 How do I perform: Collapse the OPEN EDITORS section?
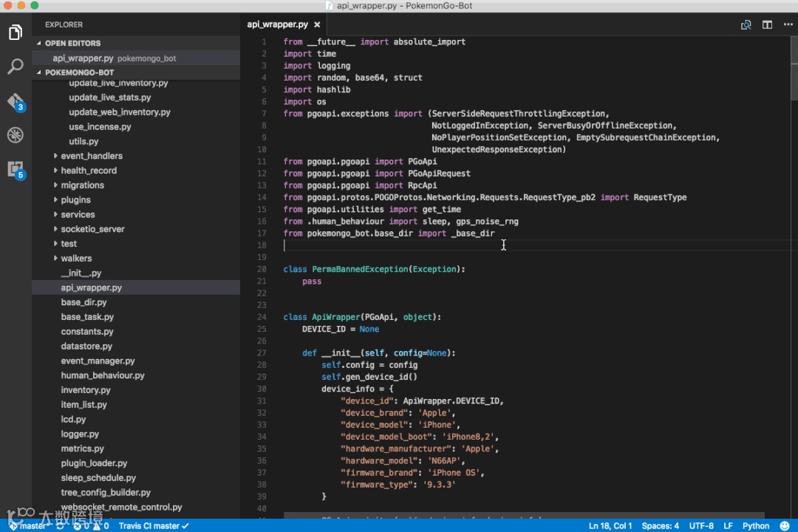click(72, 43)
